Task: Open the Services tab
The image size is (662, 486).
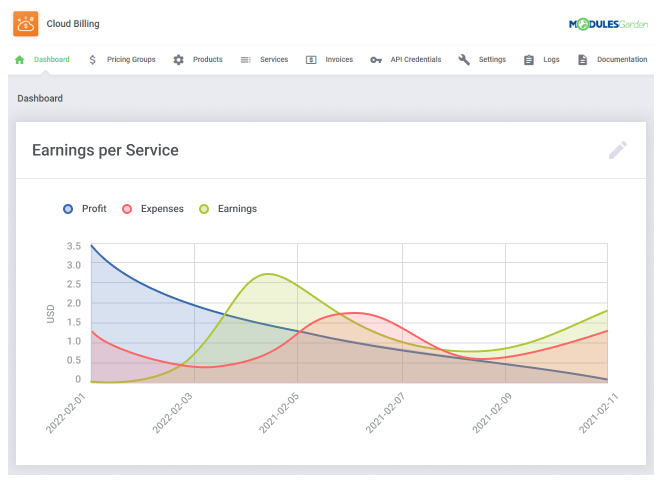Action: [274, 60]
